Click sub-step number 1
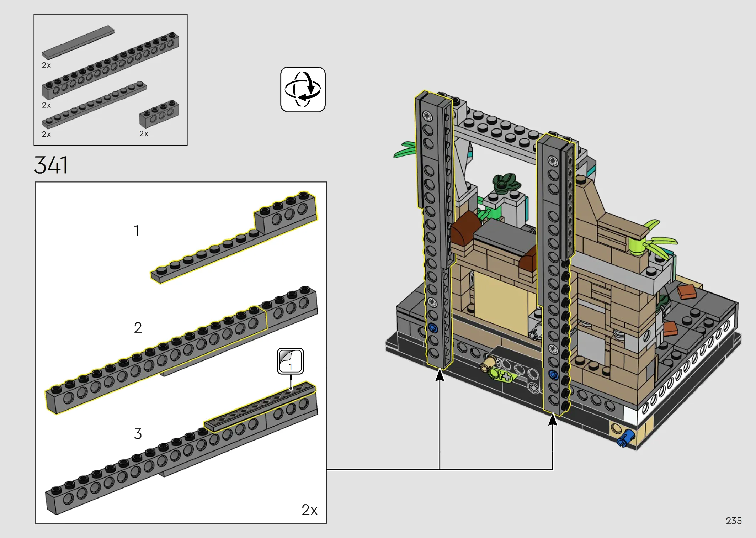Screen dimensions: 756x538 [136, 231]
